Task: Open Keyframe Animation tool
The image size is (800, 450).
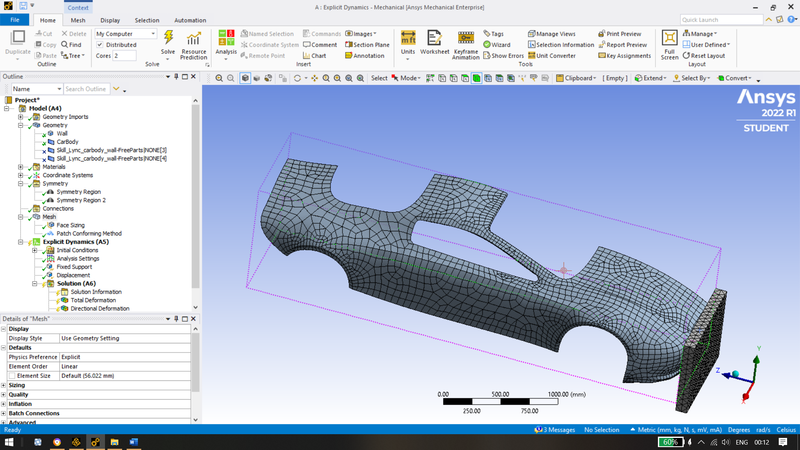Action: click(x=466, y=45)
